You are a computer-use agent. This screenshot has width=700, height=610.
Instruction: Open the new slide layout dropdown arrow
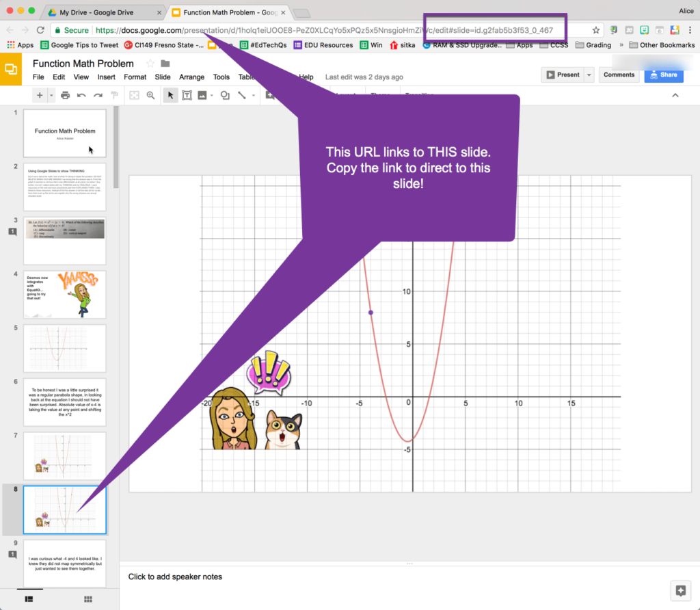[51, 95]
